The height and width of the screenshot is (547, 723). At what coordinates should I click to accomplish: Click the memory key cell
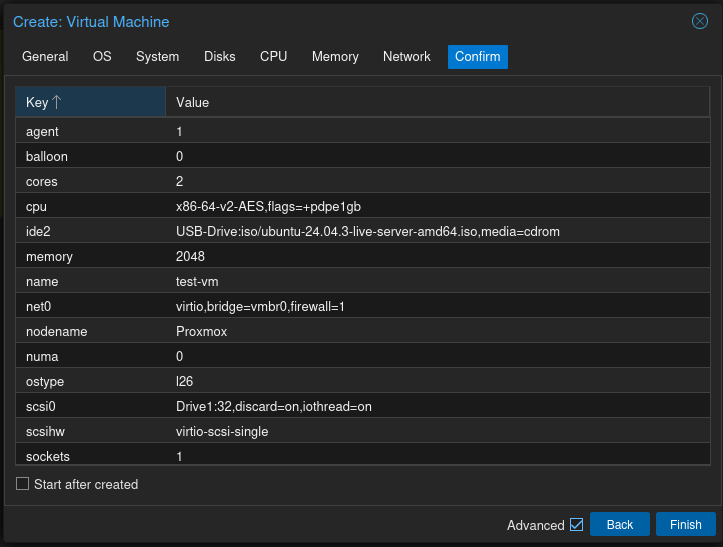click(x=90, y=256)
